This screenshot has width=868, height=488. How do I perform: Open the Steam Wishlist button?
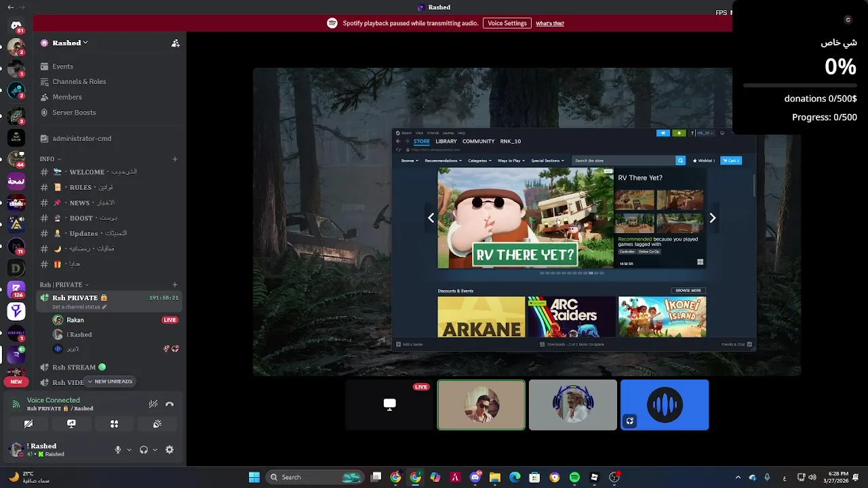coord(703,161)
